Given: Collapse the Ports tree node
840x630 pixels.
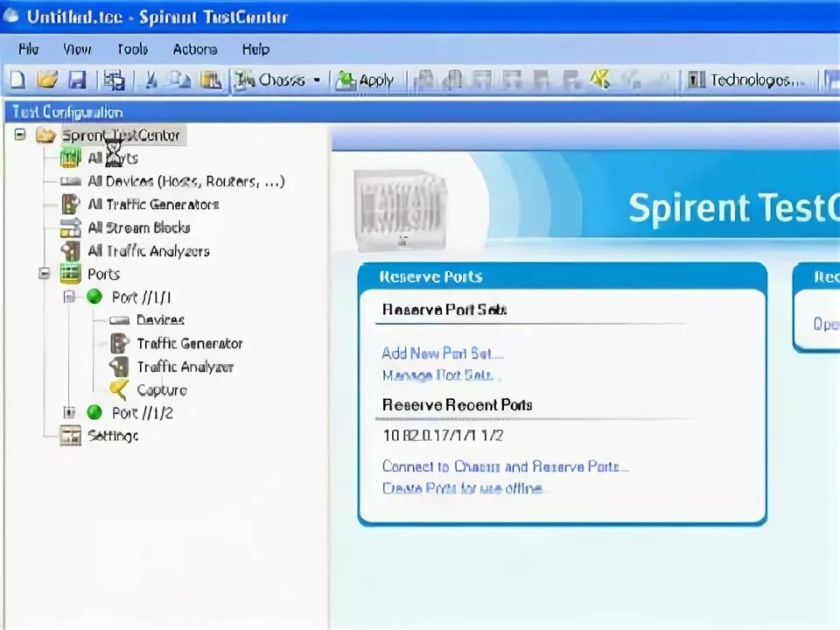Looking at the screenshot, I should click(x=45, y=274).
